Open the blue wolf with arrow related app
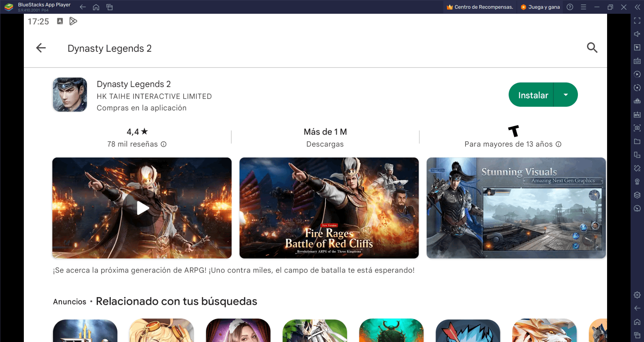This screenshot has width=644, height=342. coord(468,331)
